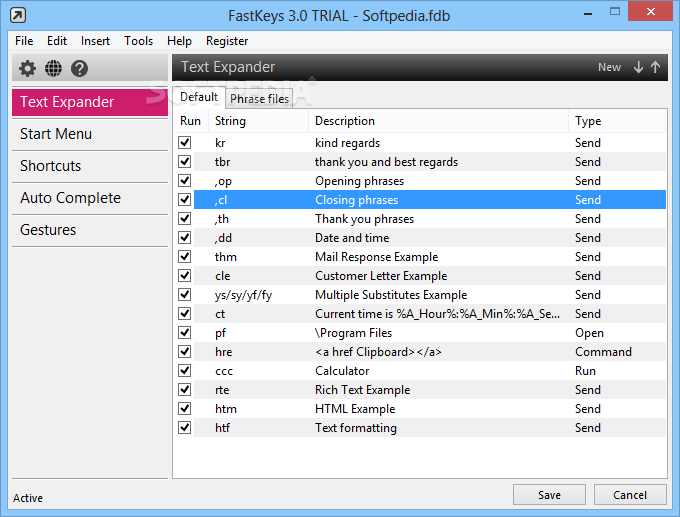Screen dimensions: 680x517
Task: Uncheck the tbr row checkbox
Action: (185, 161)
